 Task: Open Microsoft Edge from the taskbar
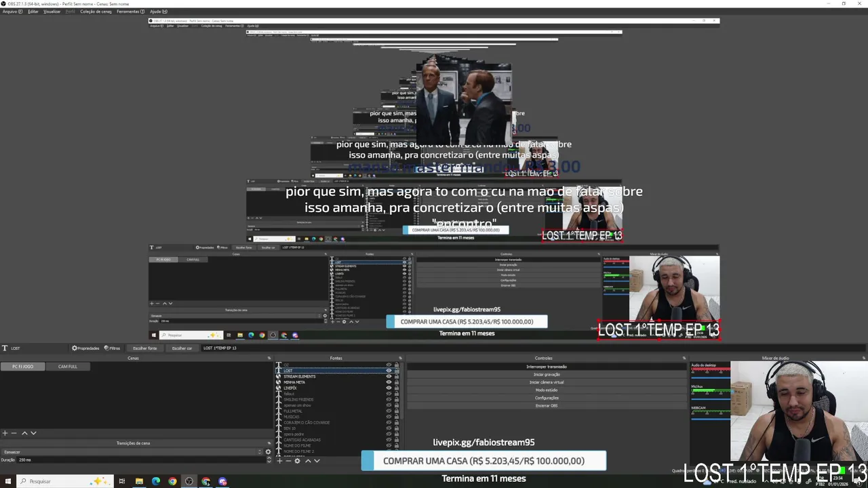tap(156, 481)
